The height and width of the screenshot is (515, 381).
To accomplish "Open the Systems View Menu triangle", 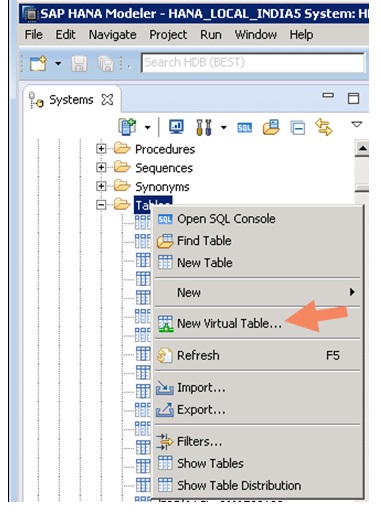I will (x=357, y=124).
